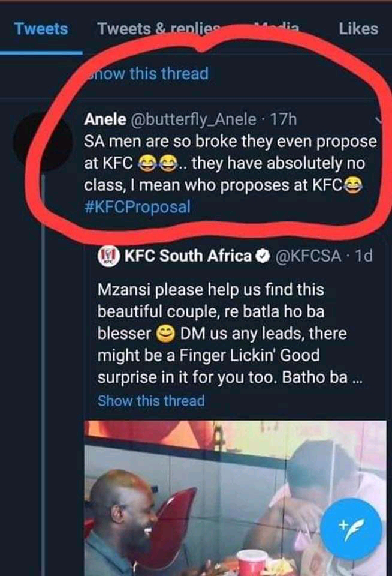
Task: Tap the verified badge next to KFC South Africa
Action: click(262, 256)
